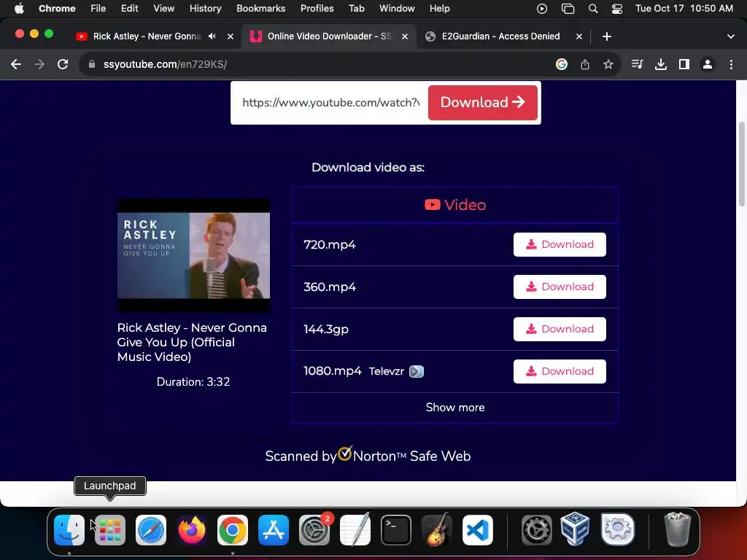Screen dimensions: 747x560
Task: Expand the Show more formats row
Action: [455, 408]
